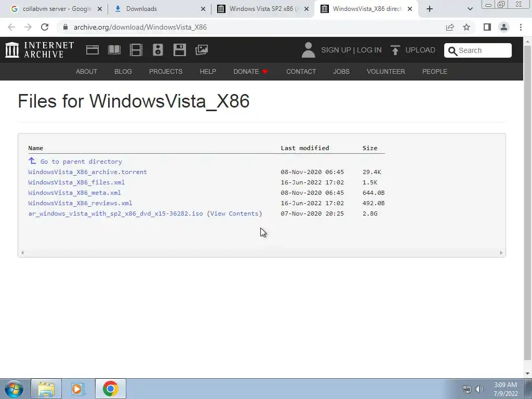
Task: Open the PEOPLE menu item
Action: (435, 72)
